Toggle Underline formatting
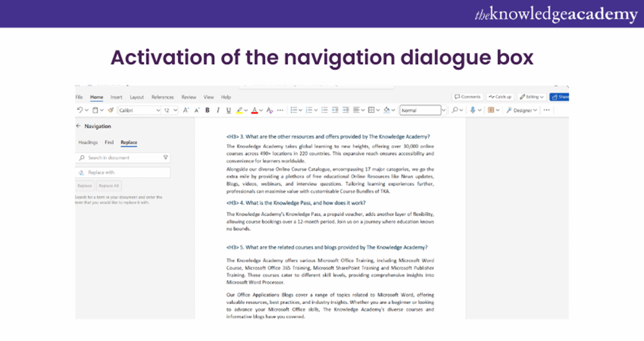The width and height of the screenshot is (644, 341). pos(229,110)
